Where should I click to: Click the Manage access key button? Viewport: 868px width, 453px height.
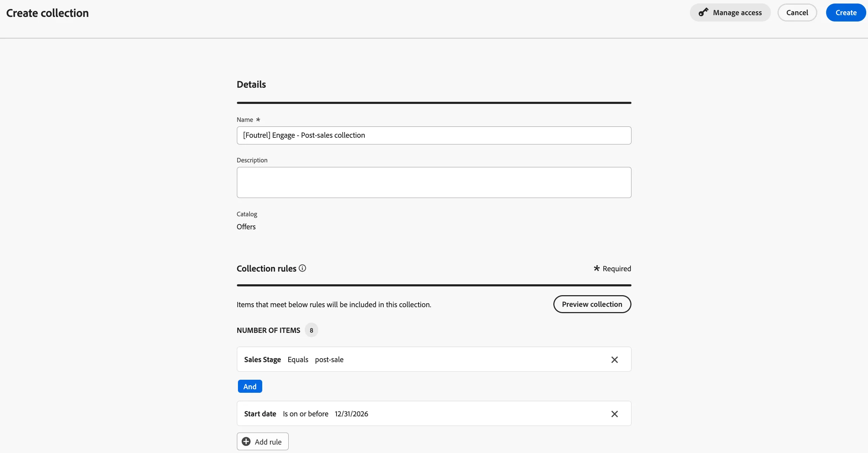pyautogui.click(x=730, y=13)
